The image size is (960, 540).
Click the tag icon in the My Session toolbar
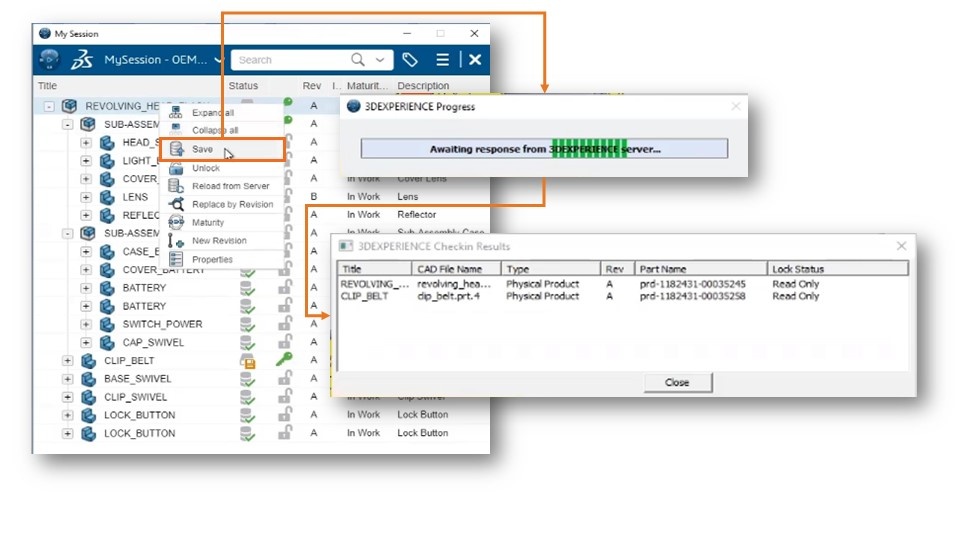pyautogui.click(x=410, y=59)
